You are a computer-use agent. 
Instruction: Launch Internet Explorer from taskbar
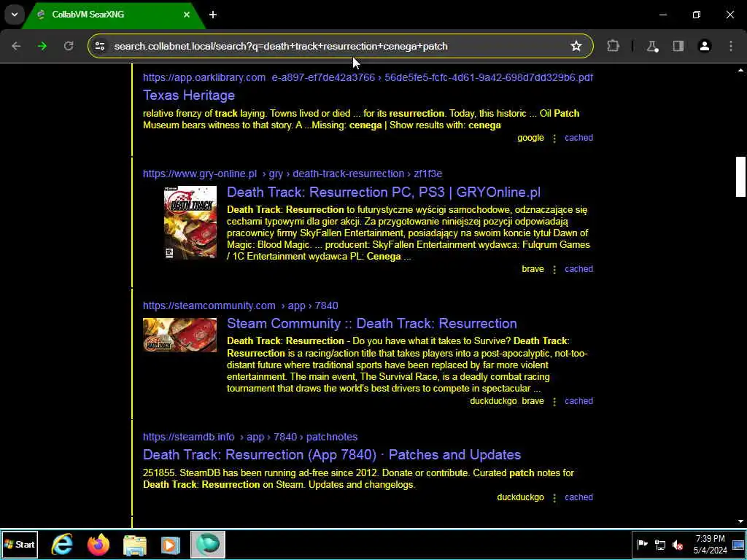pyautogui.click(x=62, y=544)
